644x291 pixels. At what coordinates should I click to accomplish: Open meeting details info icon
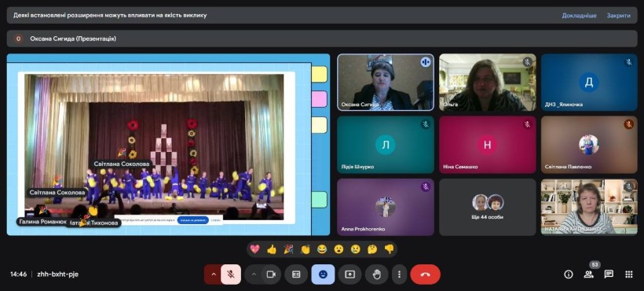pos(569,274)
